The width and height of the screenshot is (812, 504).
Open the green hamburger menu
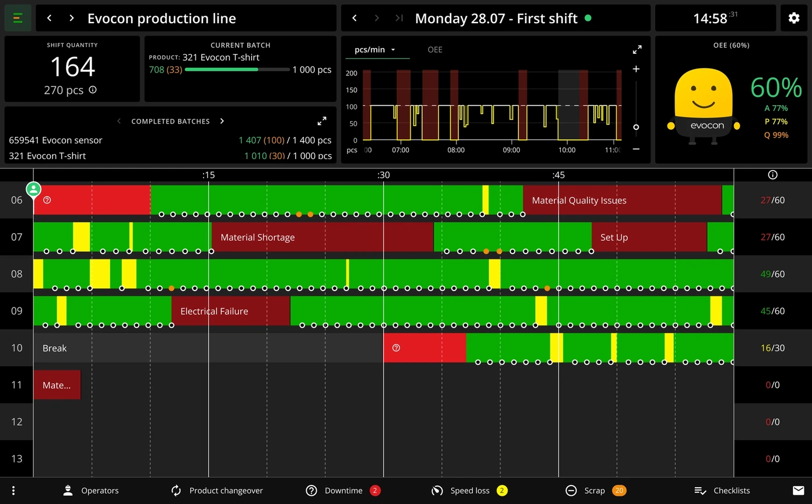point(18,18)
